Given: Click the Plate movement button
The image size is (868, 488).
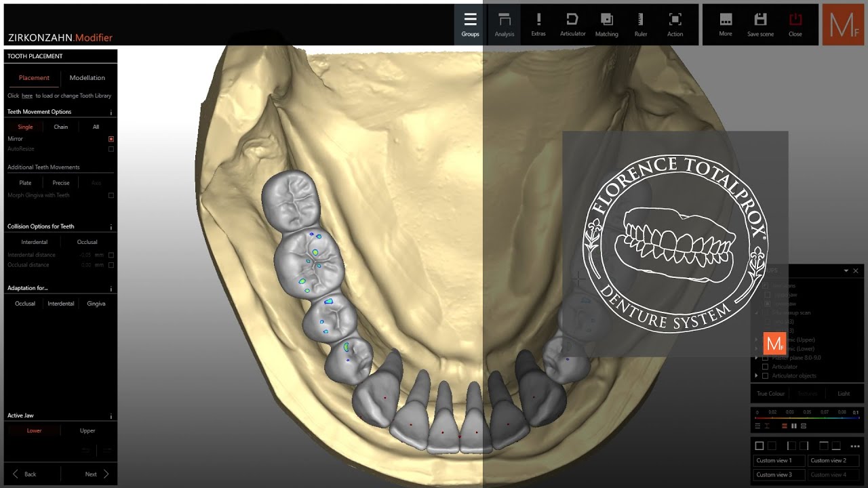Looking at the screenshot, I should 25,183.
